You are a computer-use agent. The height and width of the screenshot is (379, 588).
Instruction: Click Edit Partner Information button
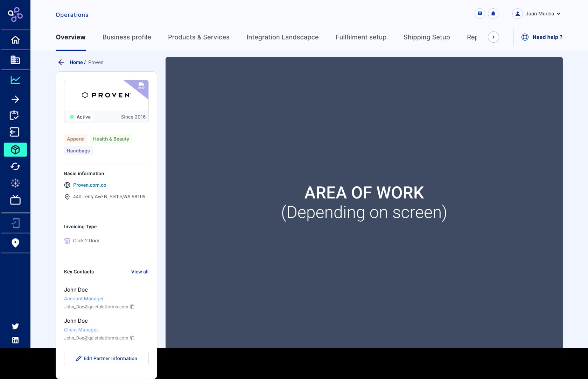pyautogui.click(x=106, y=358)
